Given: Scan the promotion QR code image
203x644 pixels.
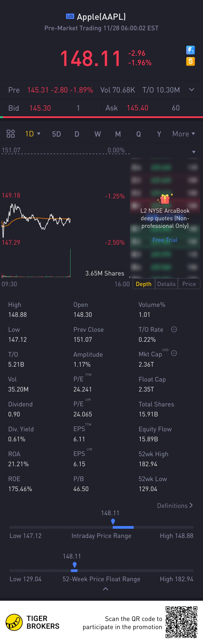Looking at the screenshot, I should click(x=181, y=622).
